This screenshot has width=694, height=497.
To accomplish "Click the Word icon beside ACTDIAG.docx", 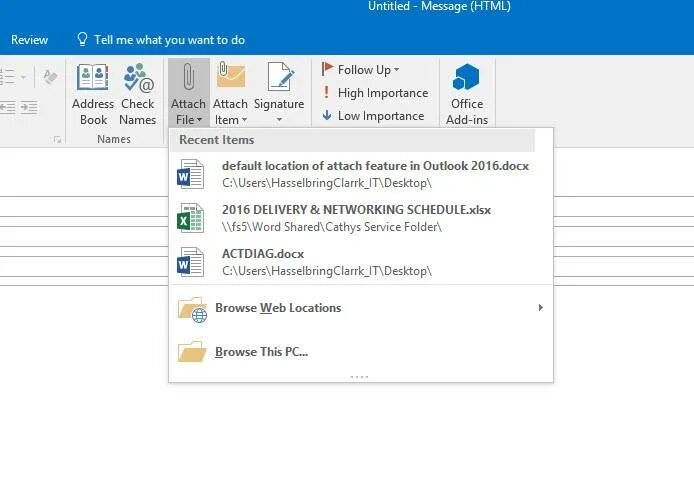I will (190, 262).
